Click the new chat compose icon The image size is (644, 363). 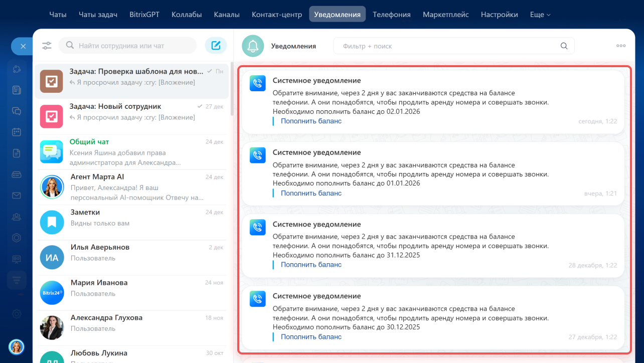[x=216, y=46]
